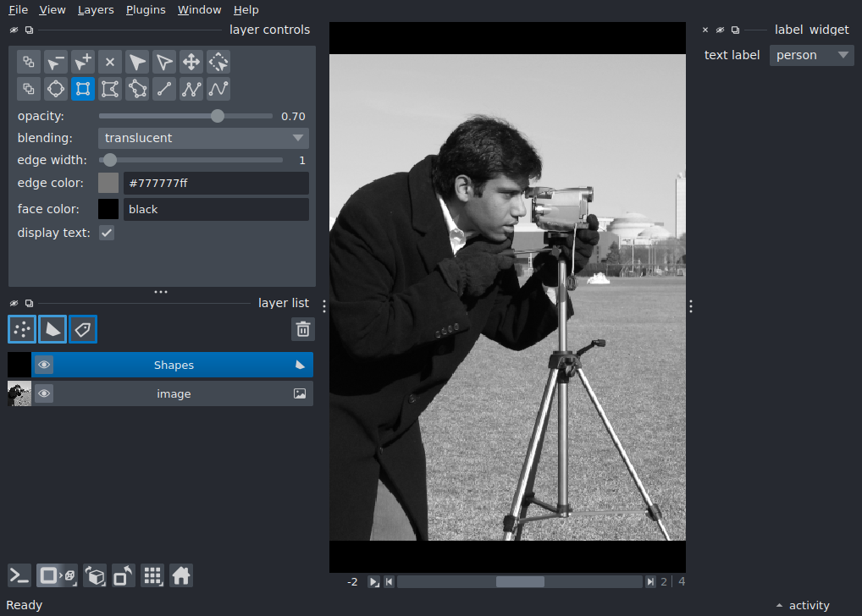Activate the select shapes arrow tool
Screen dimensions: 862x616
click(137, 62)
